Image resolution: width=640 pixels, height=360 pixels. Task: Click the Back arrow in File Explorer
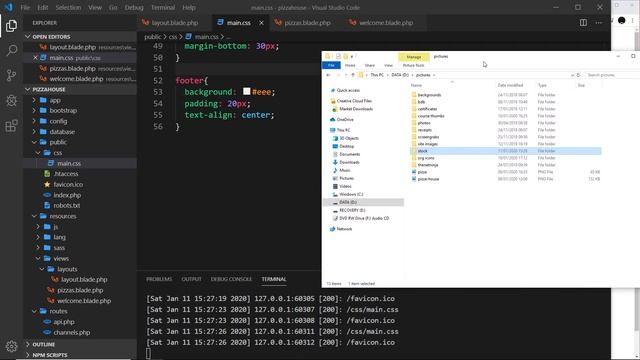pyautogui.click(x=329, y=75)
